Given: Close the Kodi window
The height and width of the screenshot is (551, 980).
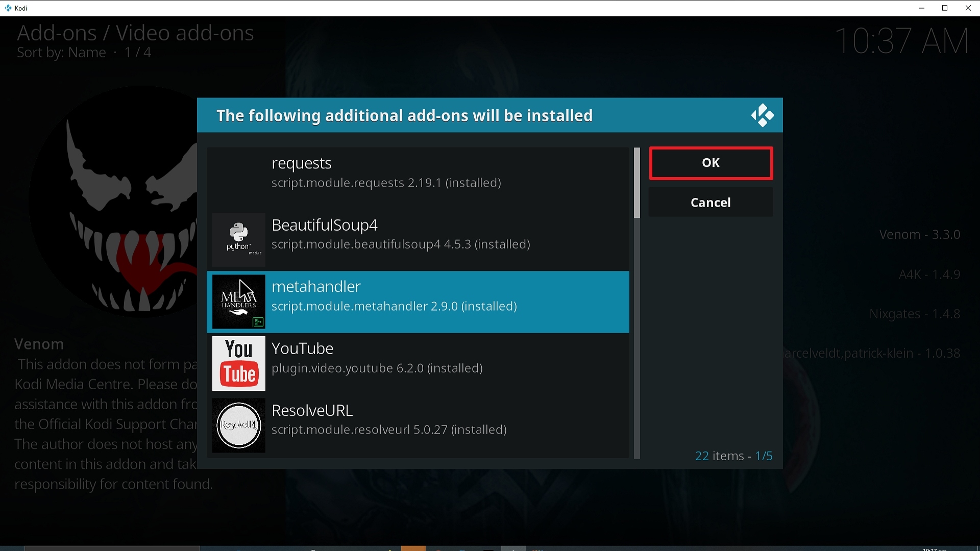Looking at the screenshot, I should click(968, 8).
